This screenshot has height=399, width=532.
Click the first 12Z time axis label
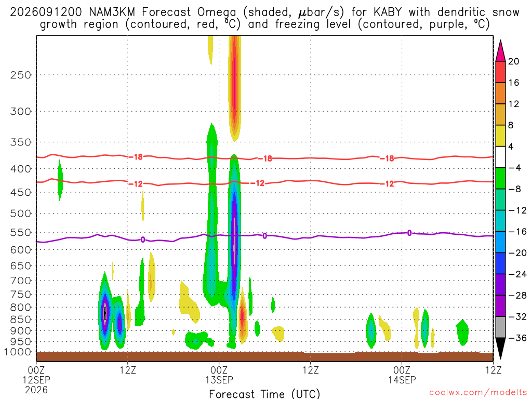(128, 370)
